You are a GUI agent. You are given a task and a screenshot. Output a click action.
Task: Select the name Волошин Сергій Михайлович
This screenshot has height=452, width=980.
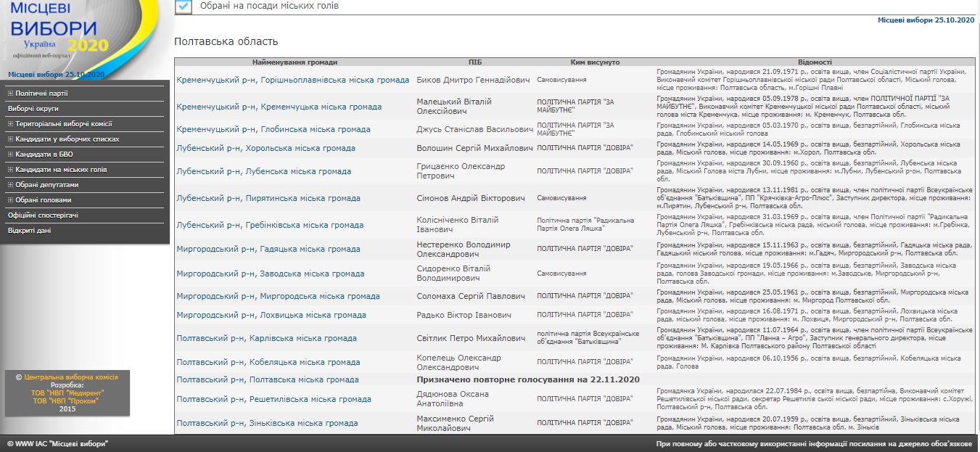click(474, 149)
